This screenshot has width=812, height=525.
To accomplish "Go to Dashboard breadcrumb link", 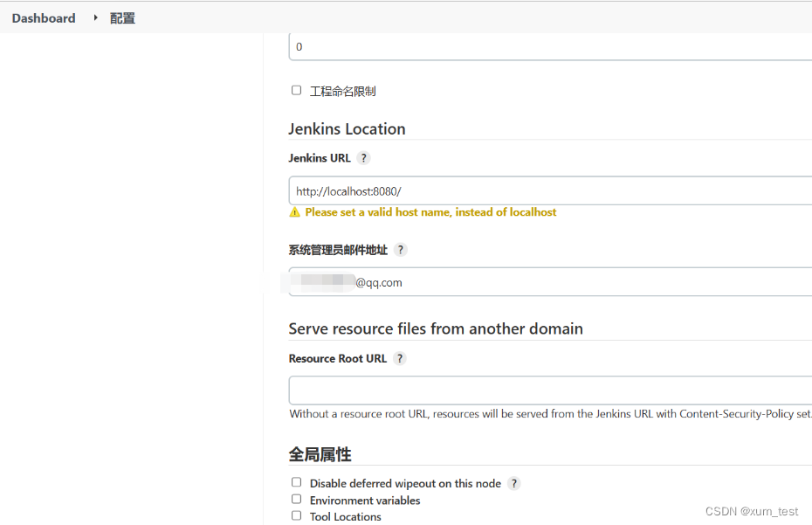I will coord(44,18).
